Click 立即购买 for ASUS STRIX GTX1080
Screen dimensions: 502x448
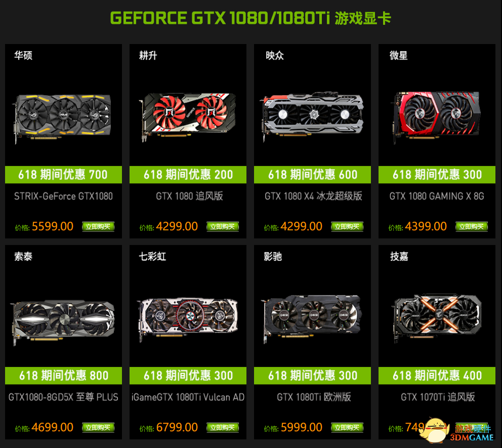coord(98,227)
